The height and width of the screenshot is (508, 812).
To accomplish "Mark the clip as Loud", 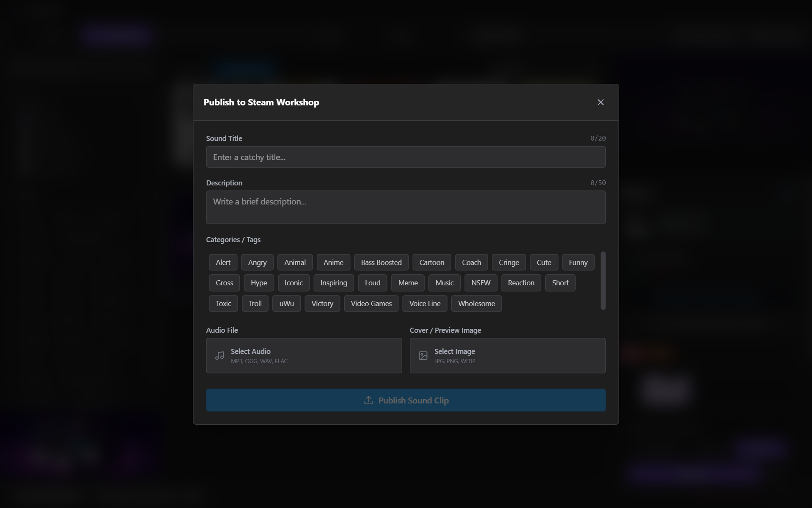I will pyautogui.click(x=373, y=283).
